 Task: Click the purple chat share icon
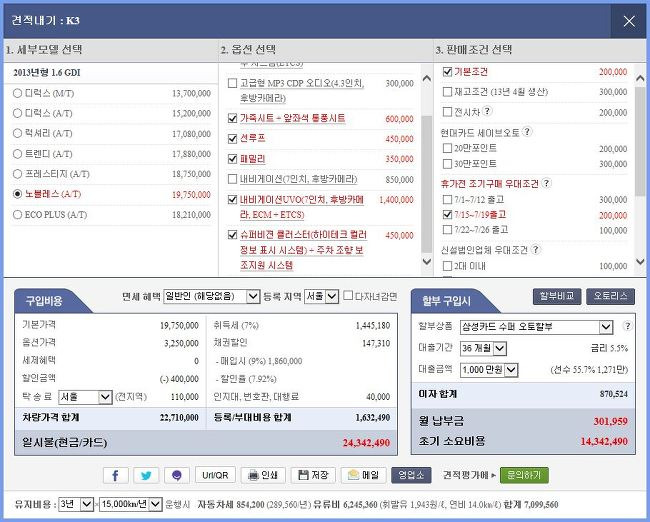[x=177, y=475]
